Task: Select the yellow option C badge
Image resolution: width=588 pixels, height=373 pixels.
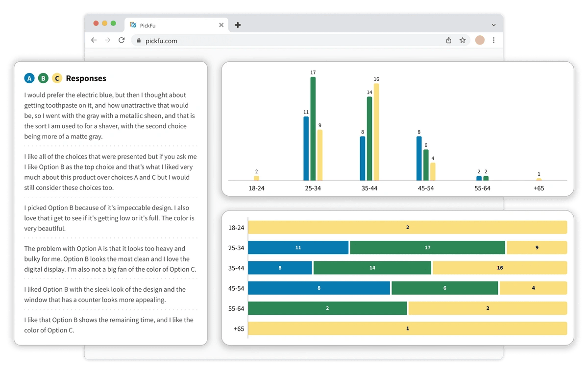Action: 57,78
